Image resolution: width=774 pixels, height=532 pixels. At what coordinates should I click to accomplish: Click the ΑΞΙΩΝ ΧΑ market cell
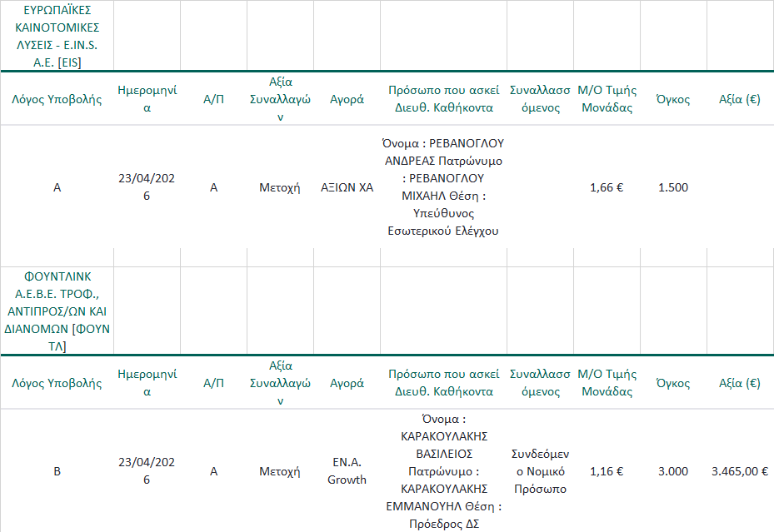[347, 187]
